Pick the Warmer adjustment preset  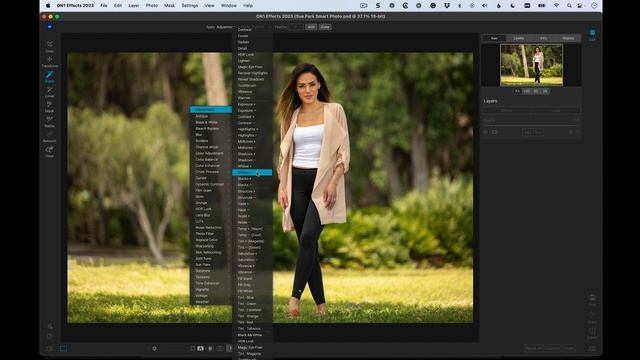pos(252,98)
